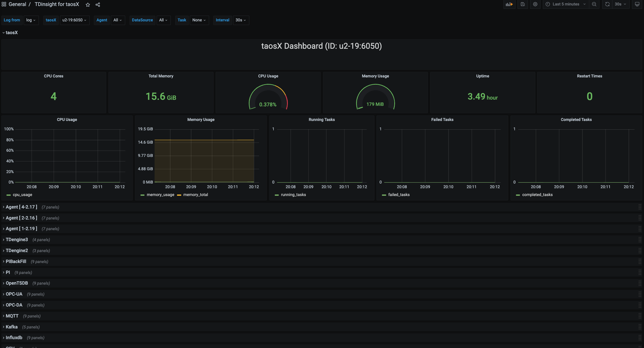
Task: Open the Running Tasks panel title menu
Action: click(321, 120)
